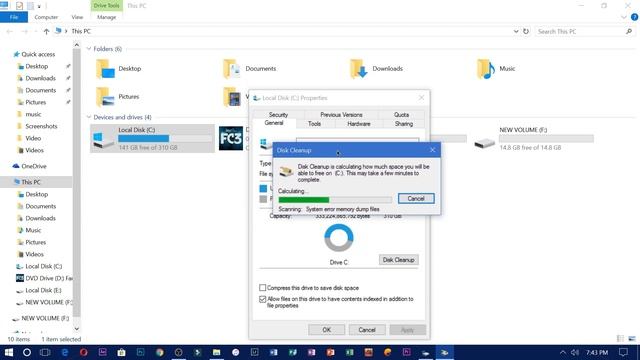
Task: Click the Drive C usage donut chart
Action: click(x=338, y=238)
